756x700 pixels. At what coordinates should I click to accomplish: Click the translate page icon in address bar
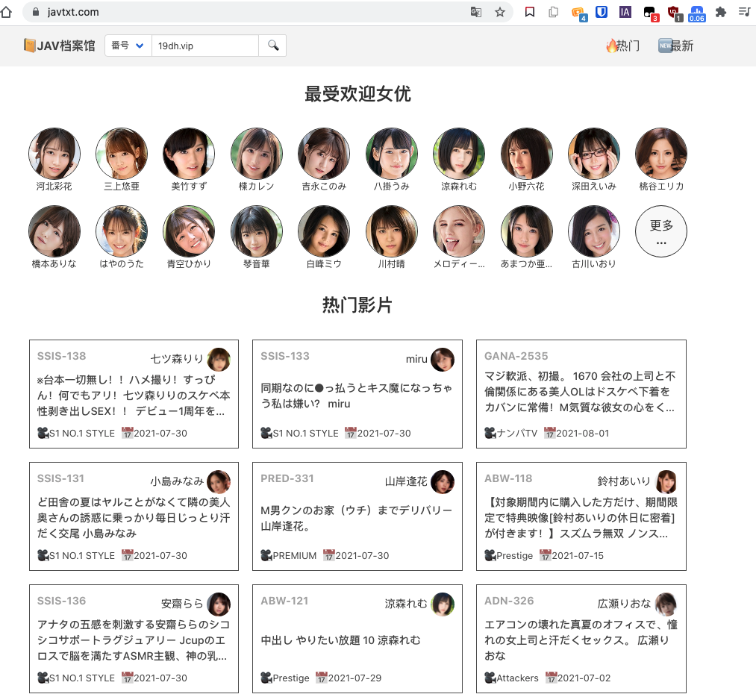pyautogui.click(x=476, y=12)
